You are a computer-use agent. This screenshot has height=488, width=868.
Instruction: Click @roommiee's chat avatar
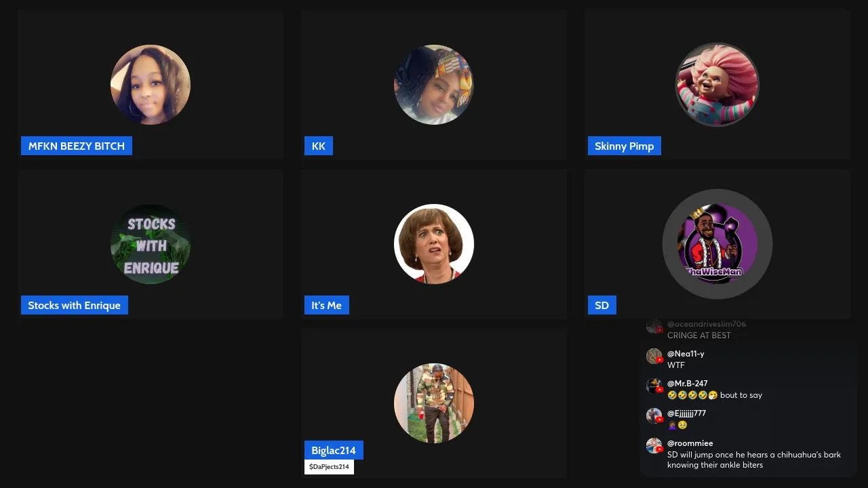654,445
